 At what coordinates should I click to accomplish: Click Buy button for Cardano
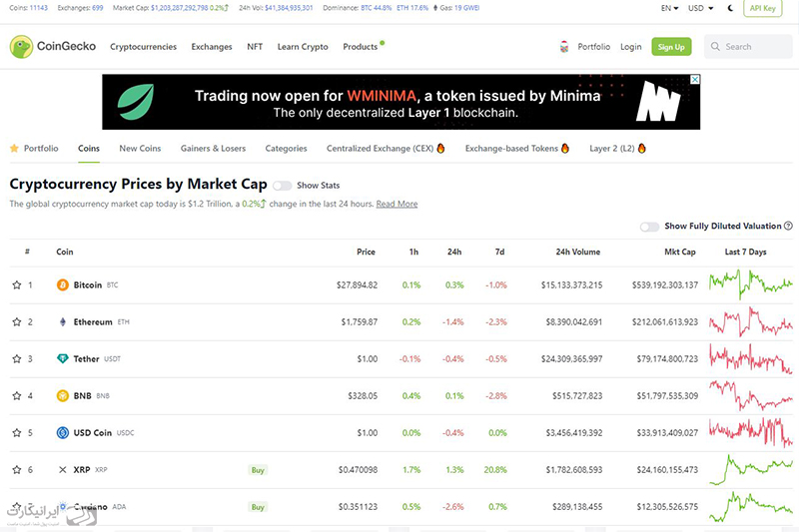258,507
